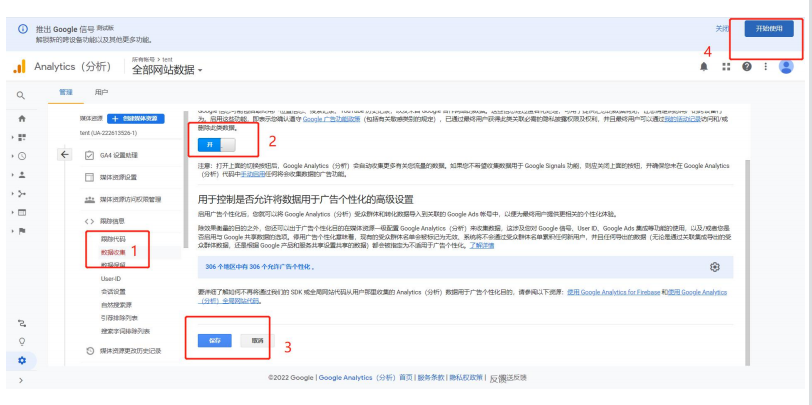Open the 服务条款 footer link
The image size is (812, 405).
pos(431,378)
